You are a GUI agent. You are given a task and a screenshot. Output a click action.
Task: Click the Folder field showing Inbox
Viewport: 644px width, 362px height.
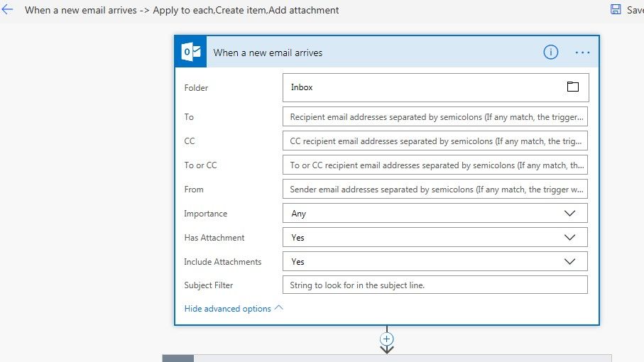422,87
